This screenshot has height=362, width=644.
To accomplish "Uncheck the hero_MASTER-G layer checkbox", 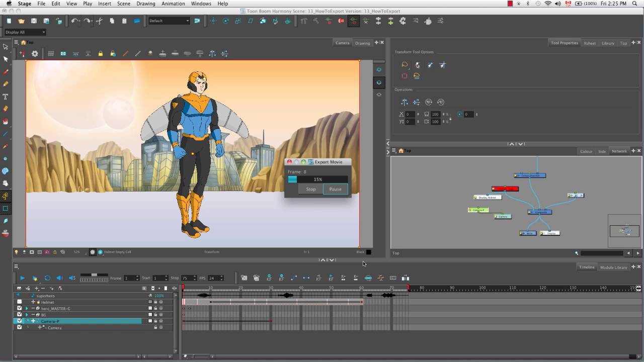I will tap(20, 308).
